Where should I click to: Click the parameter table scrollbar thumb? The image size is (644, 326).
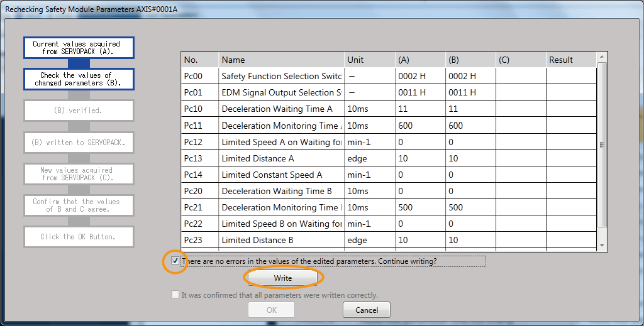602,144
